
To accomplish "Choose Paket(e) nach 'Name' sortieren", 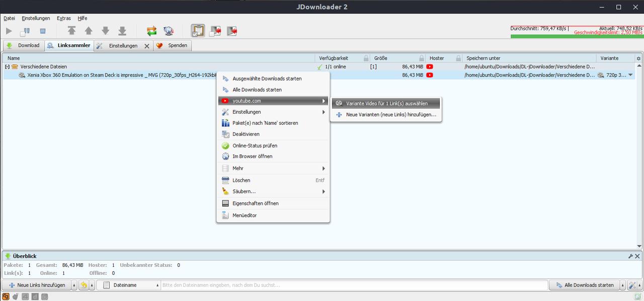I will (x=273, y=123).
